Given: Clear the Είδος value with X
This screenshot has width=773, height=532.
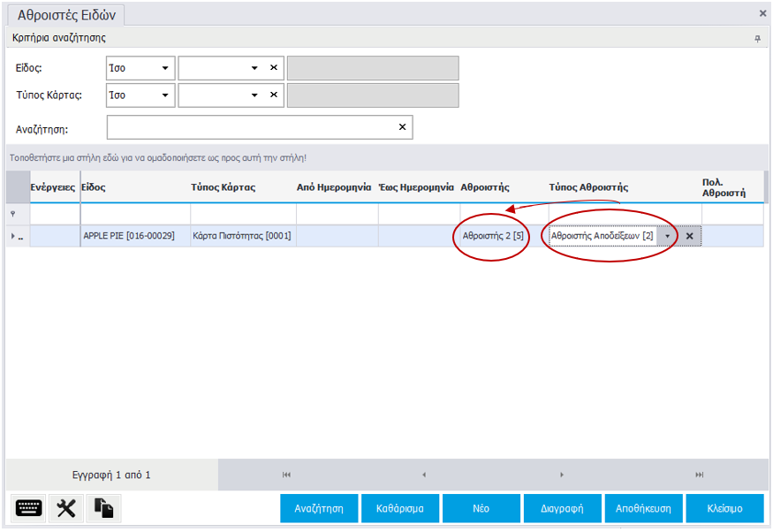Looking at the screenshot, I should (x=274, y=68).
